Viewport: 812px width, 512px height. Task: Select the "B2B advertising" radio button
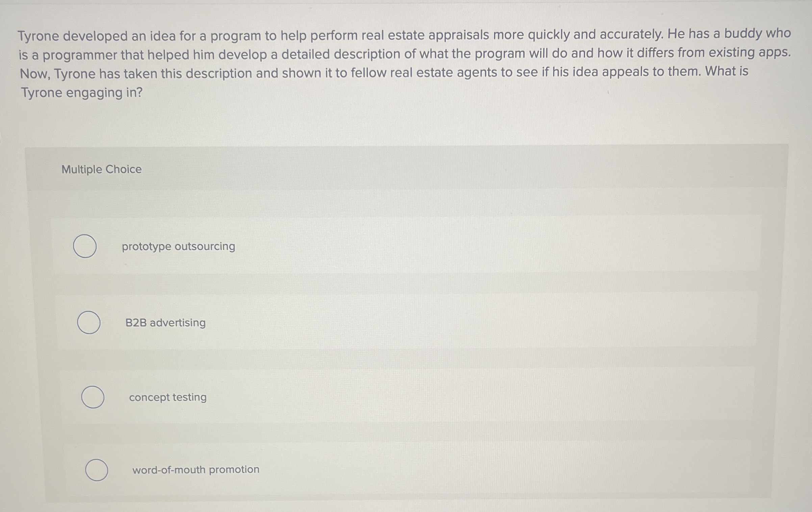[88, 322]
